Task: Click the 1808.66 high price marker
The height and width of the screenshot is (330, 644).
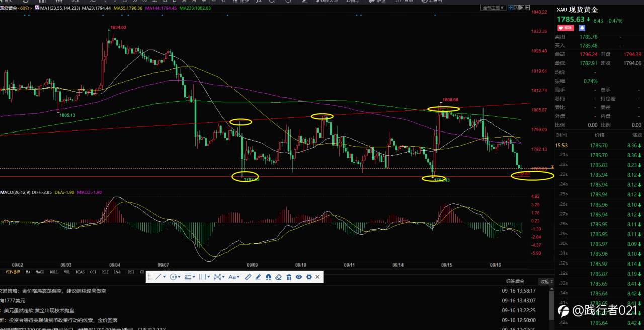Action: 450,100
